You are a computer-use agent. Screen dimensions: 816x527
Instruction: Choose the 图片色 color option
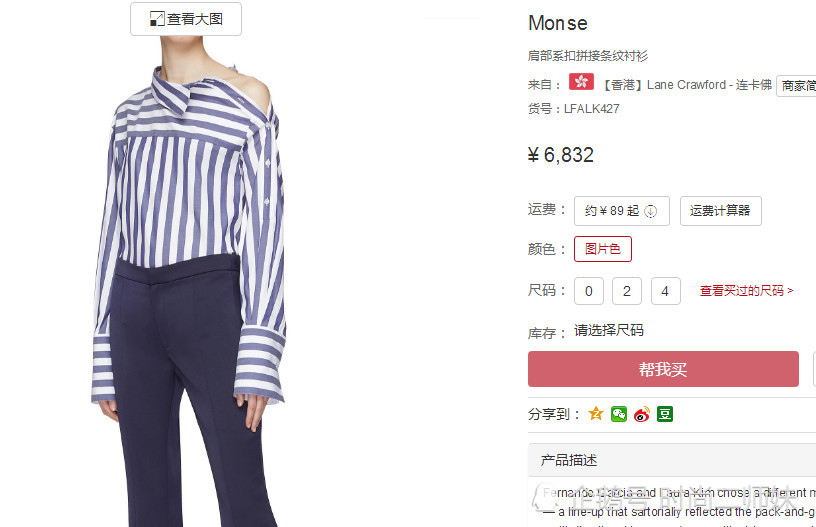tap(603, 249)
